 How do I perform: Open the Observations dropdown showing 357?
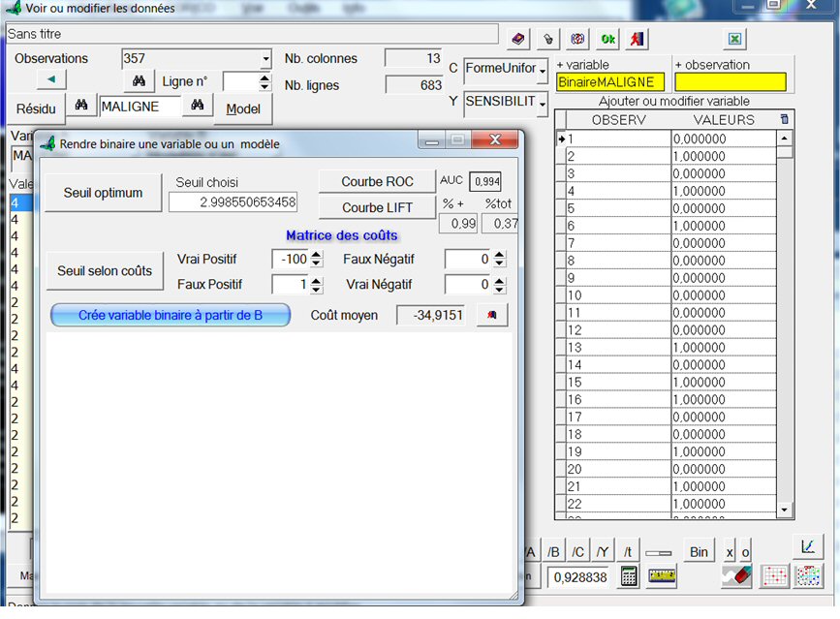(265, 59)
